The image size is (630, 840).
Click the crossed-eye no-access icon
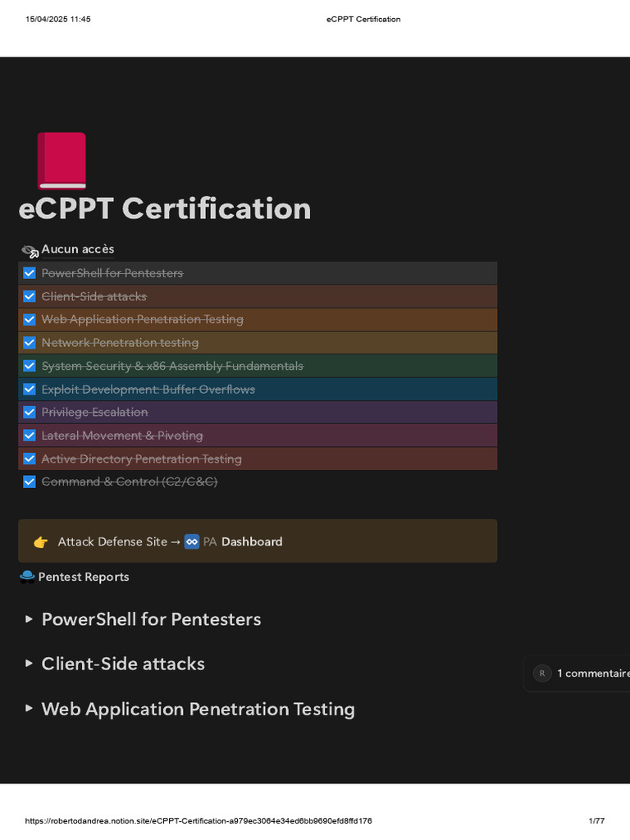30,250
